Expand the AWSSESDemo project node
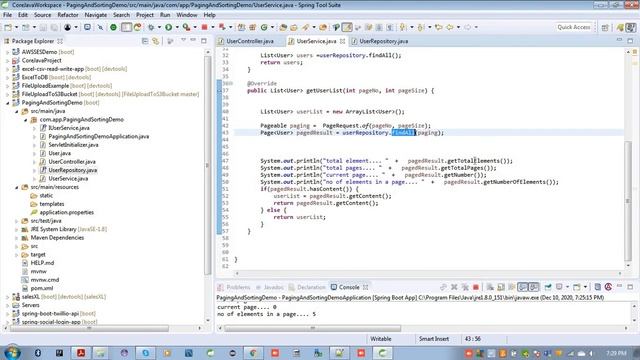 click(x=7, y=52)
